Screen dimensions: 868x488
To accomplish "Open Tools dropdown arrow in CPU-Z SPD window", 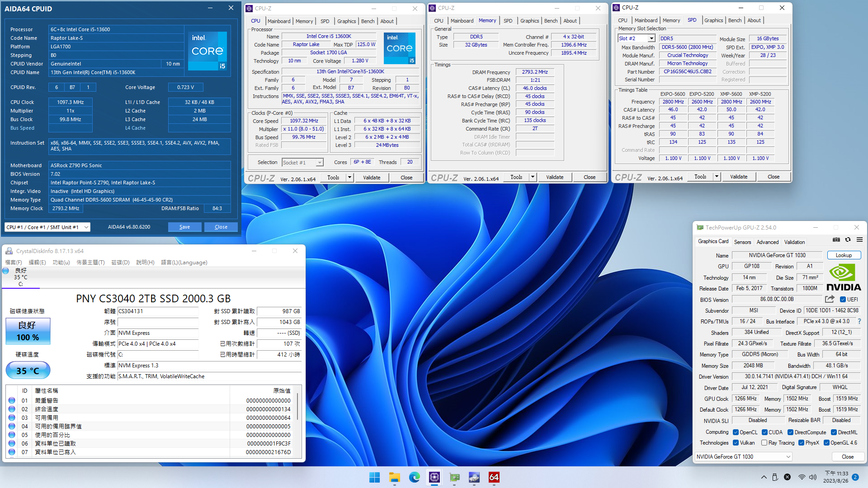I will tap(717, 177).
